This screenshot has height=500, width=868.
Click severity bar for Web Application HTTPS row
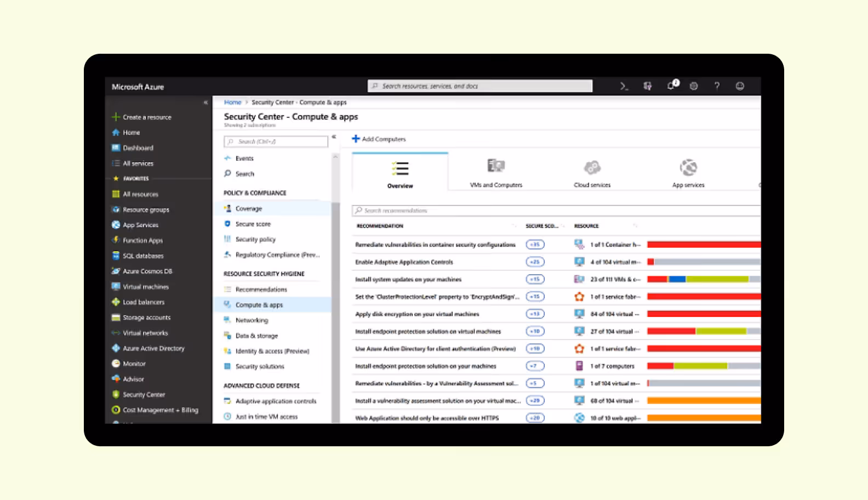coord(704,418)
